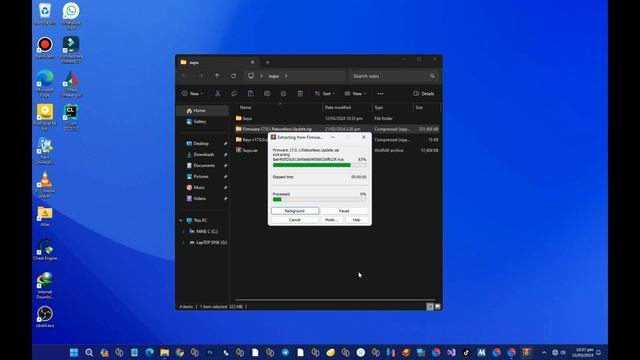Viewport: 640px width, 360px height.
Task: Click the Up arrow navigation button
Action: (x=217, y=76)
